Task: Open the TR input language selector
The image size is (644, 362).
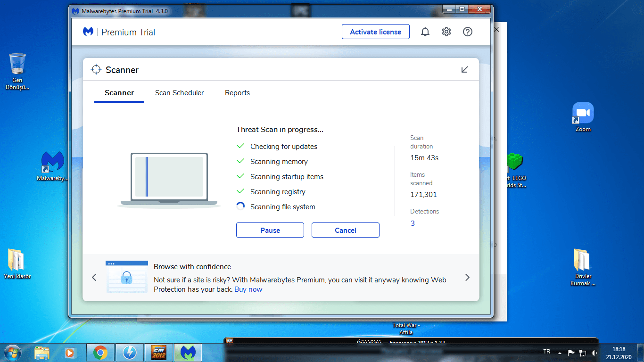Action: [547, 352]
